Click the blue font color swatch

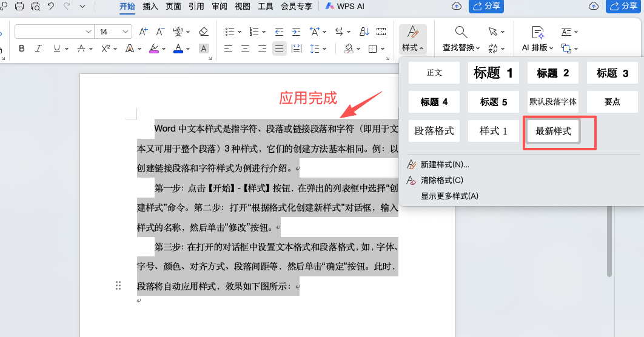click(178, 48)
